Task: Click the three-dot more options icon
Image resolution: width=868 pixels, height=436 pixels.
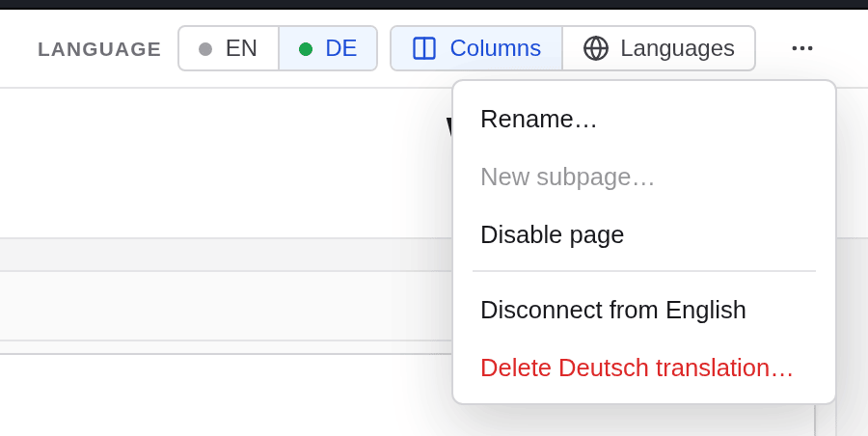Action: pyautogui.click(x=802, y=48)
